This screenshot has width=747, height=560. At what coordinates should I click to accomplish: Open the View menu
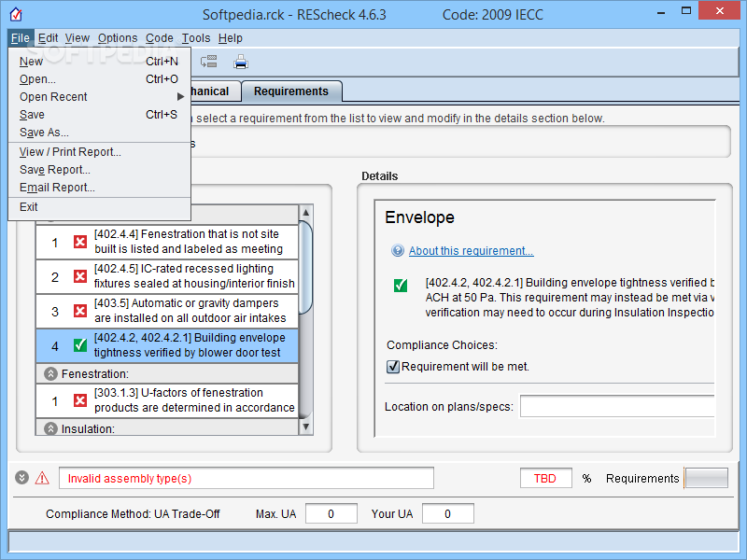click(x=78, y=38)
